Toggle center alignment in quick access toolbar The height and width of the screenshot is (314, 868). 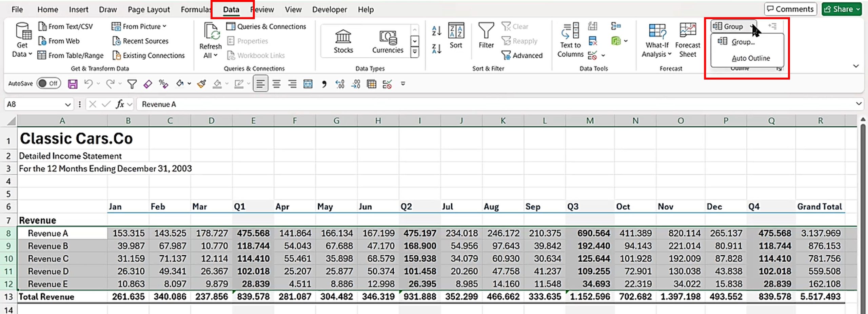tap(276, 84)
